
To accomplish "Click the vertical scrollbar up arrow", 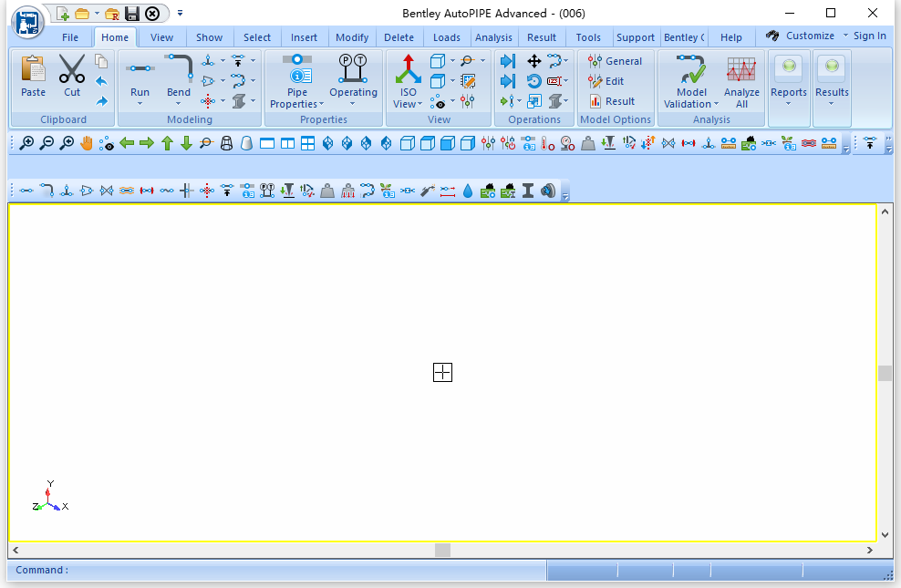I will click(885, 211).
